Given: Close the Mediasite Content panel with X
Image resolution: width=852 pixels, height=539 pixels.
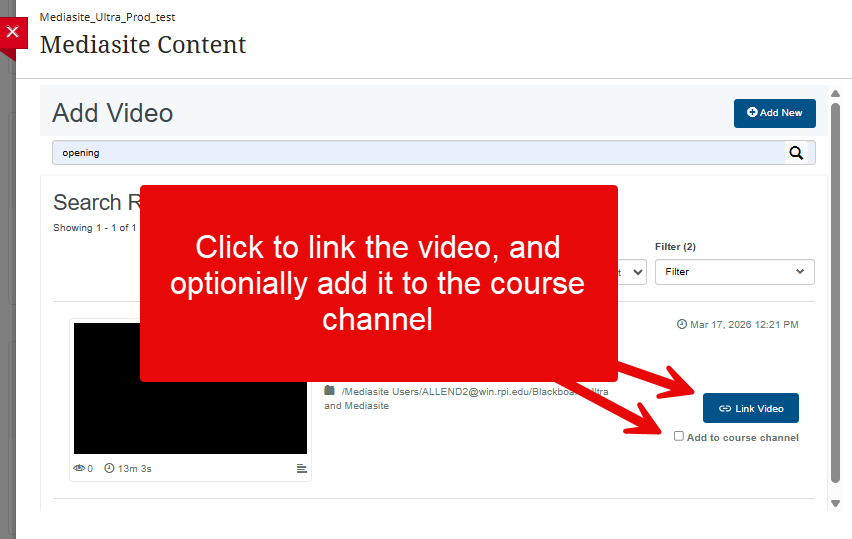Looking at the screenshot, I should coord(13,33).
